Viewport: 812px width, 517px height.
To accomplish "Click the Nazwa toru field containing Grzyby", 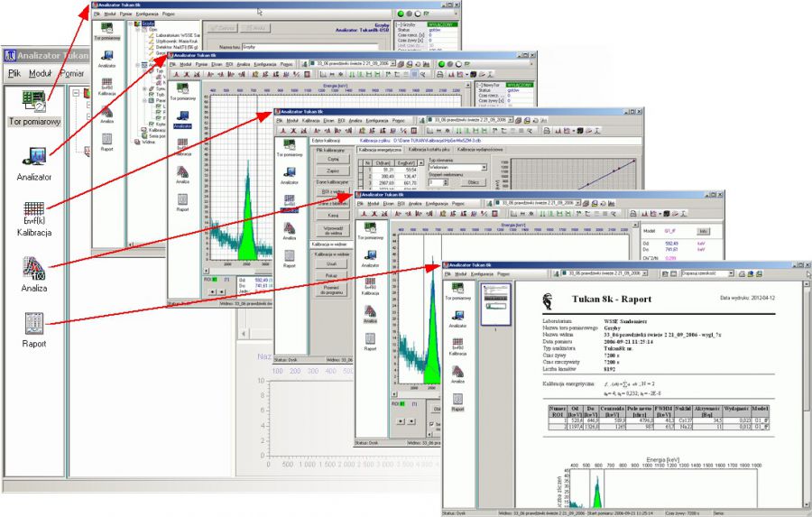I will (x=309, y=47).
